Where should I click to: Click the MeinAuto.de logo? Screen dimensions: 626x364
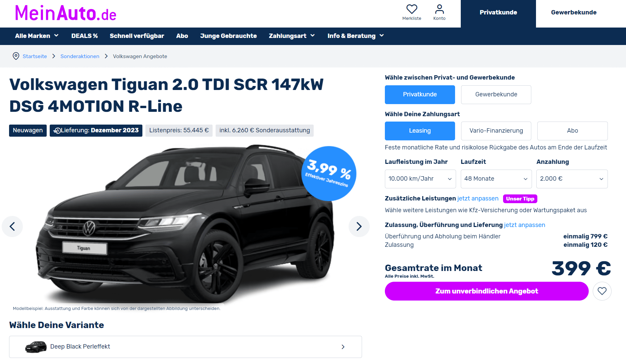[x=66, y=13]
